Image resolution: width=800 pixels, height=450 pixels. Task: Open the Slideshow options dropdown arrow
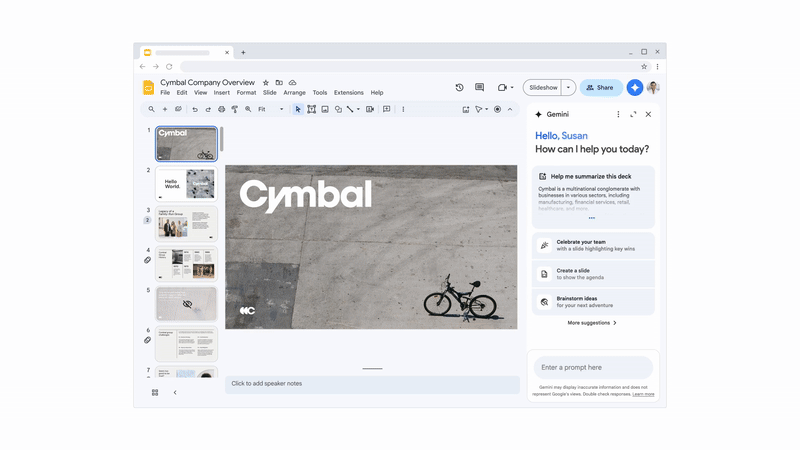click(568, 88)
